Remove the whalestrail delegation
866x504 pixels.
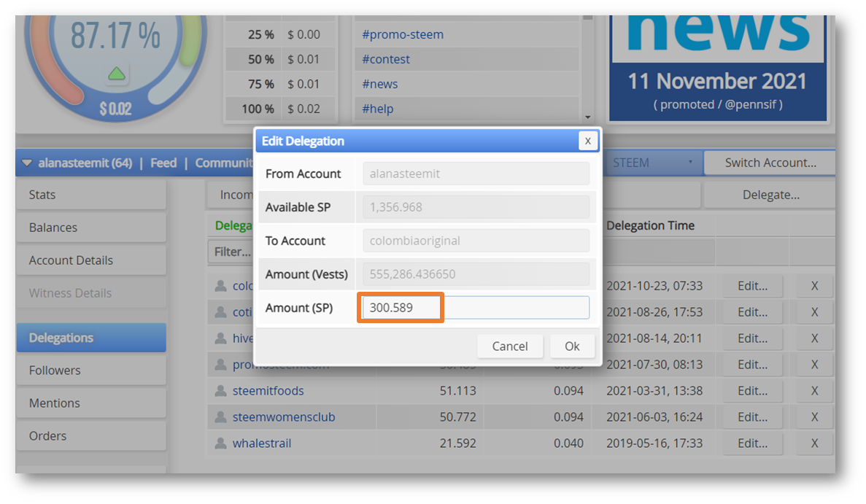coord(814,443)
